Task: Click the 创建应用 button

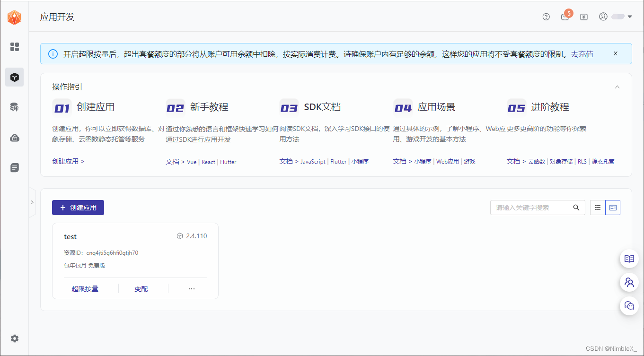Action: tap(78, 208)
